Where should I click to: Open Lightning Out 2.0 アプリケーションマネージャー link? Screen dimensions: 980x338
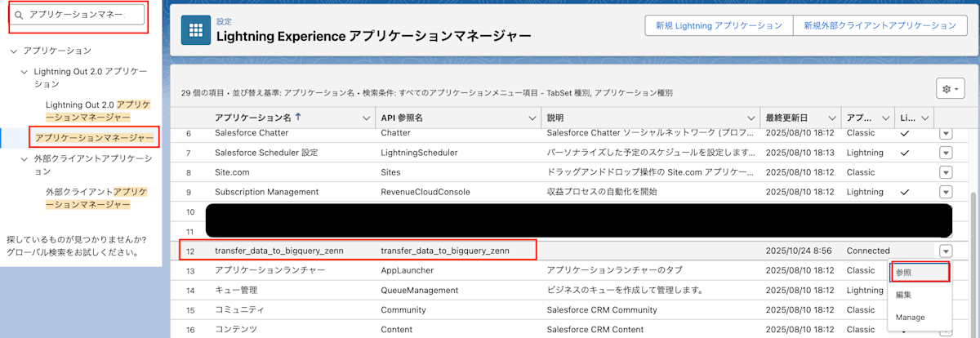click(99, 110)
